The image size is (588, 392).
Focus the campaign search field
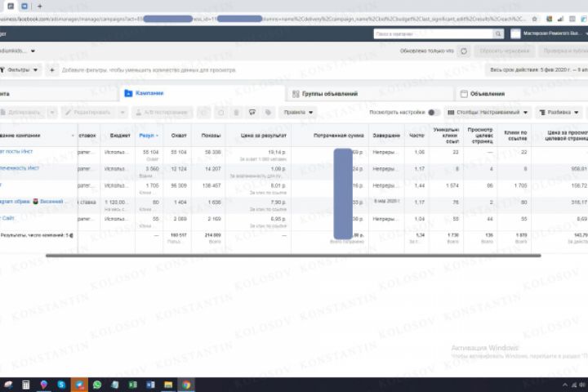click(433, 33)
